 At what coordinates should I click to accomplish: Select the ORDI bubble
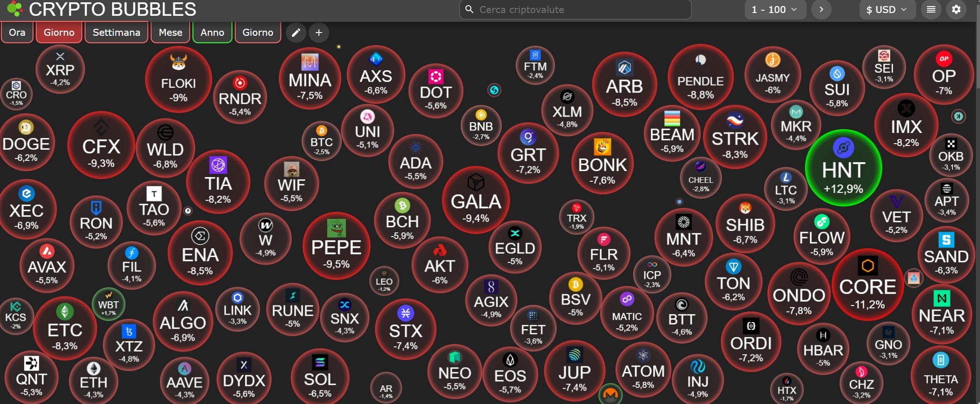[751, 342]
